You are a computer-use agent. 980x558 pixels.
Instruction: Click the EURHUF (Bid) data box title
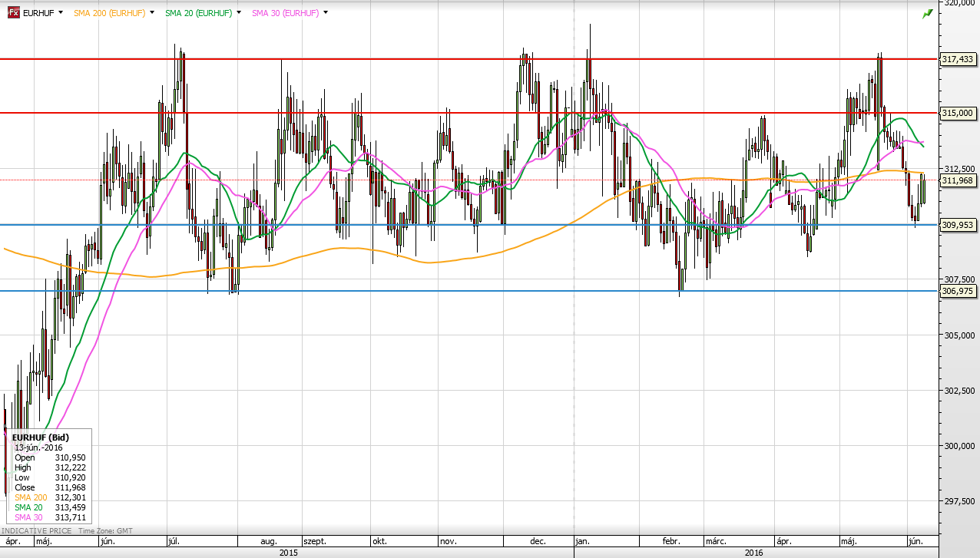point(41,437)
